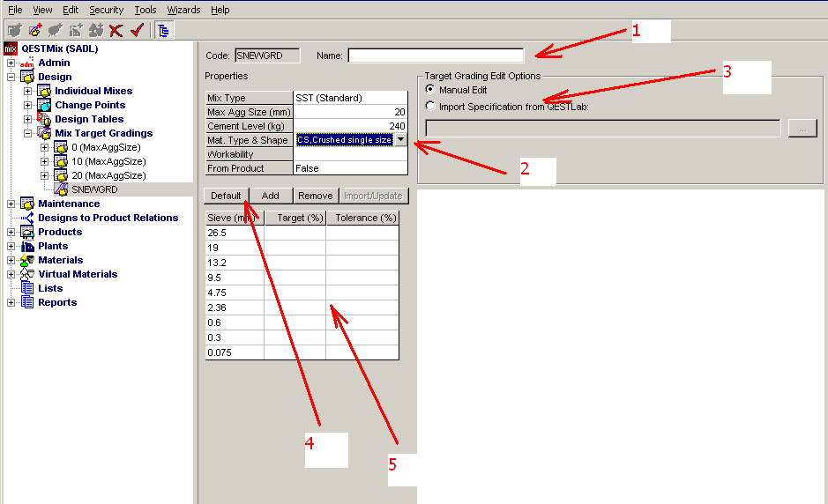This screenshot has width=828, height=504.
Task: Collapse the Mix Target Gradings node
Action: coord(28,133)
